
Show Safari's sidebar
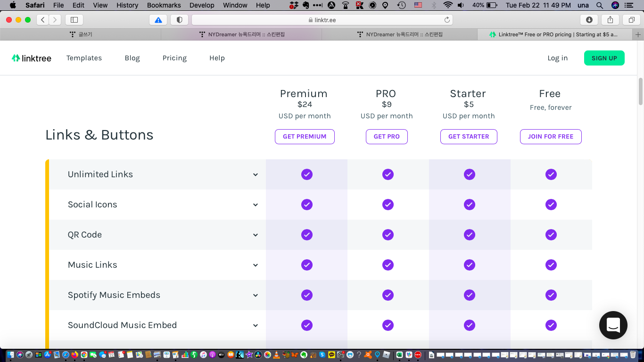pos(74,20)
